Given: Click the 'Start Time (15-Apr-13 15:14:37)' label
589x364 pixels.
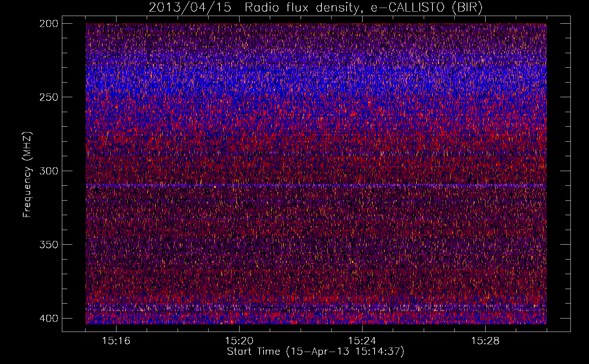Looking at the screenshot, I should point(316,352).
